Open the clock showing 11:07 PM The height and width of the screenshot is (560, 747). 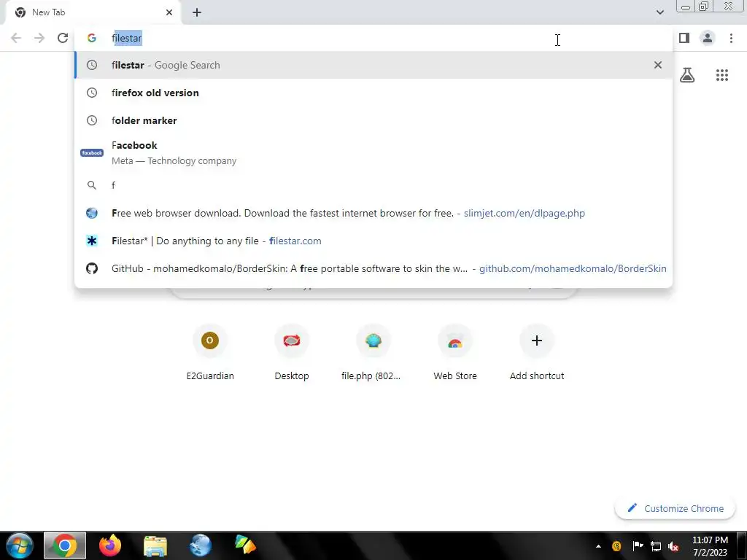(x=710, y=546)
